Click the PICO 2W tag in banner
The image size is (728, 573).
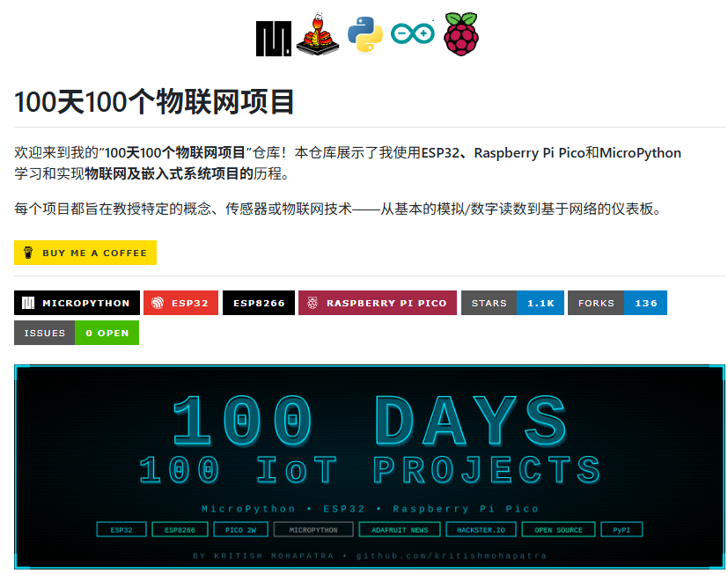pos(240,529)
